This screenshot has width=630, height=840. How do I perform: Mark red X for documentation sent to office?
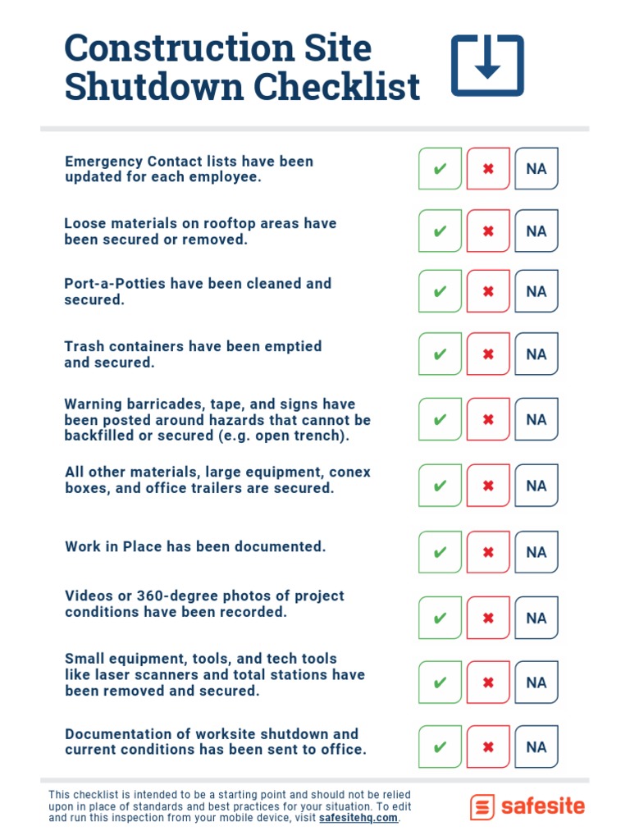click(x=488, y=747)
